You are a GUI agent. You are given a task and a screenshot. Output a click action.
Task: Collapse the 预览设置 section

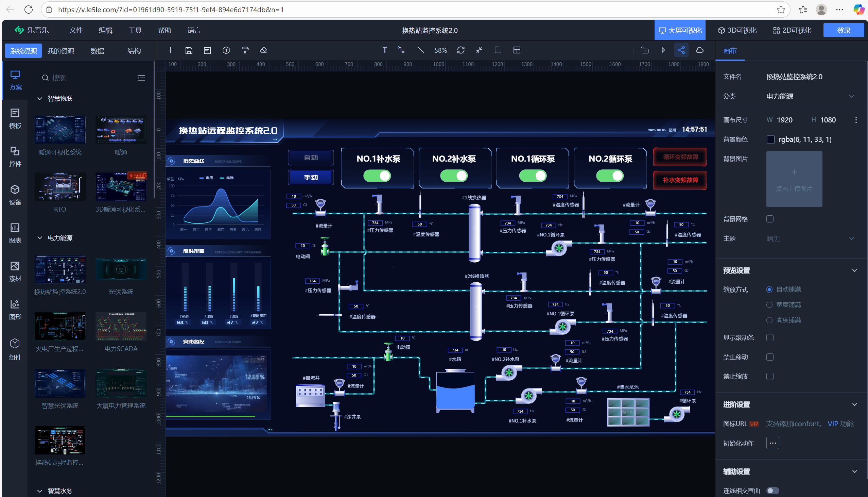point(854,270)
